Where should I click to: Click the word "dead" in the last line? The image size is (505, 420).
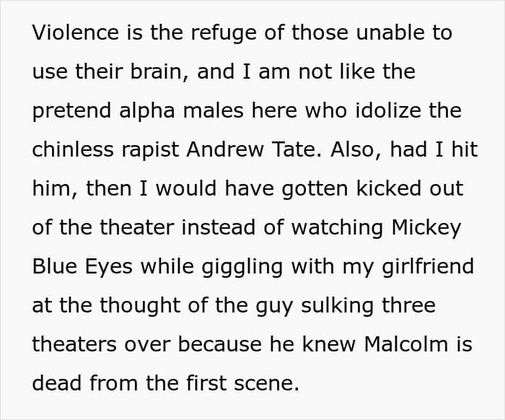56,382
